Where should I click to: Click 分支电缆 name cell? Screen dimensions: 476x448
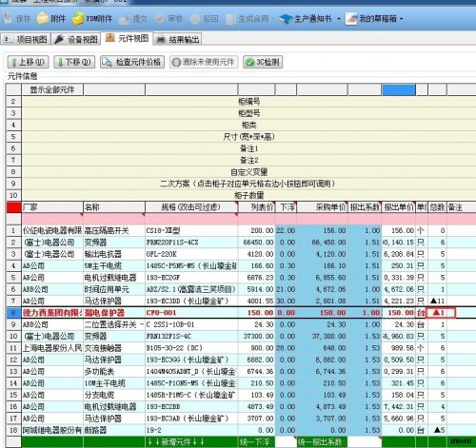(x=114, y=395)
